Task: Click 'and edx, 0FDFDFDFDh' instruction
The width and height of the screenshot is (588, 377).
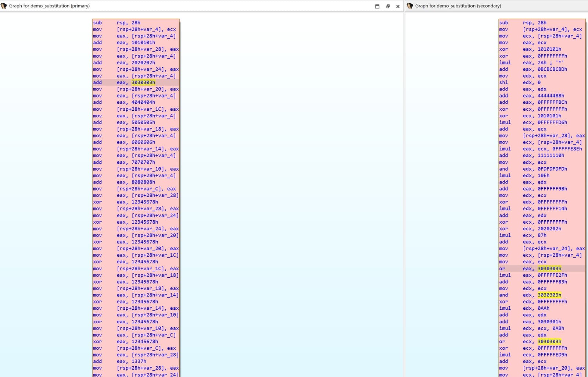Action: pos(533,169)
